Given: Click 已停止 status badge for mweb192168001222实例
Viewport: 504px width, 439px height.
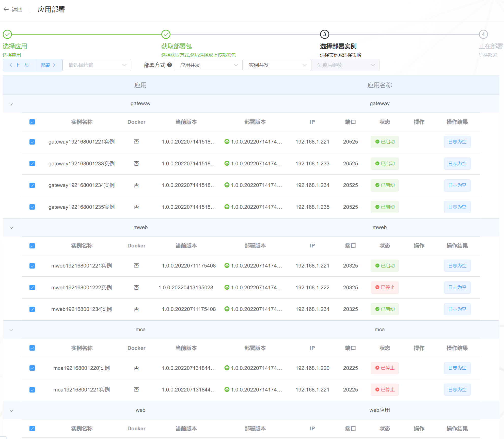Looking at the screenshot, I should click(x=385, y=287).
